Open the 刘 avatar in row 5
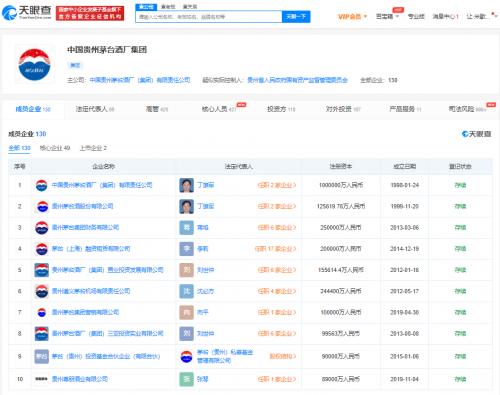 [186, 270]
